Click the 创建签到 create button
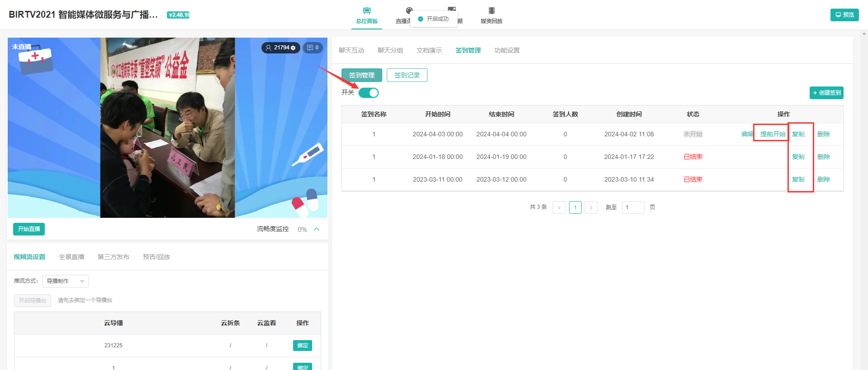 826,93
